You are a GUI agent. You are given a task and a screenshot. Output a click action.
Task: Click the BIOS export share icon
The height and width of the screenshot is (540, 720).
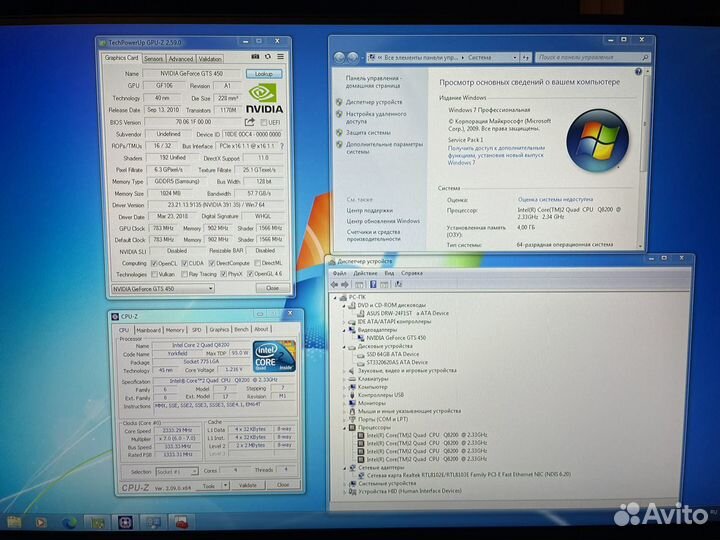pyautogui.click(x=249, y=120)
